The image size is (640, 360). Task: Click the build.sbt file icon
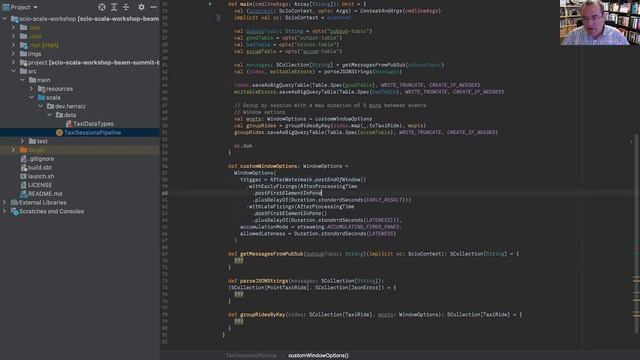[24, 167]
